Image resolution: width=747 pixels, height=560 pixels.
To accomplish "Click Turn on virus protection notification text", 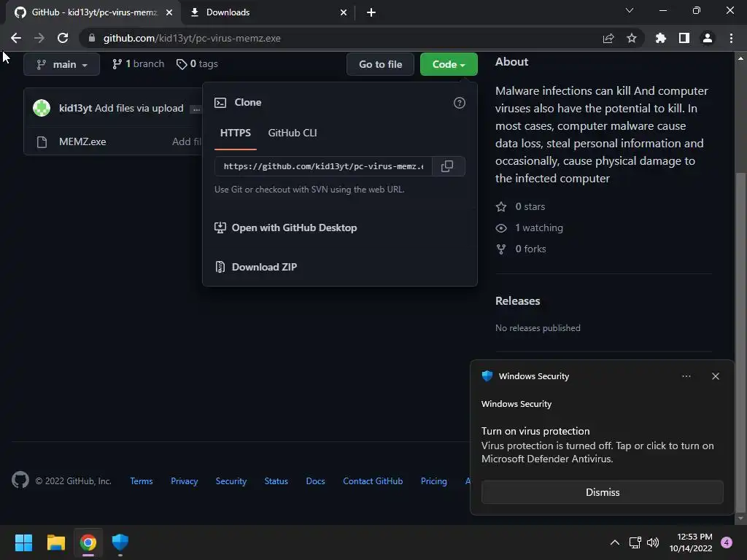I will pyautogui.click(x=535, y=431).
